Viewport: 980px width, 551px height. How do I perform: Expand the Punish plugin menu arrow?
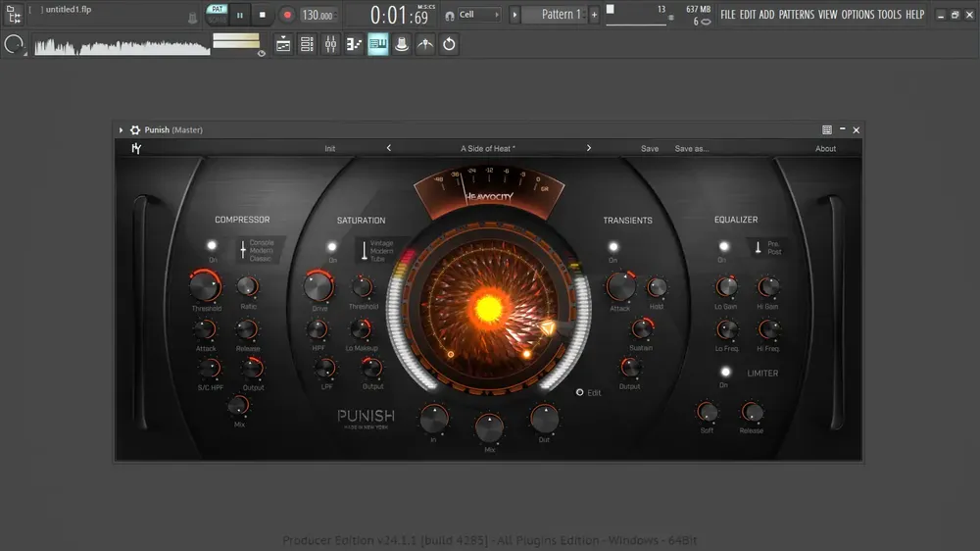point(121,130)
